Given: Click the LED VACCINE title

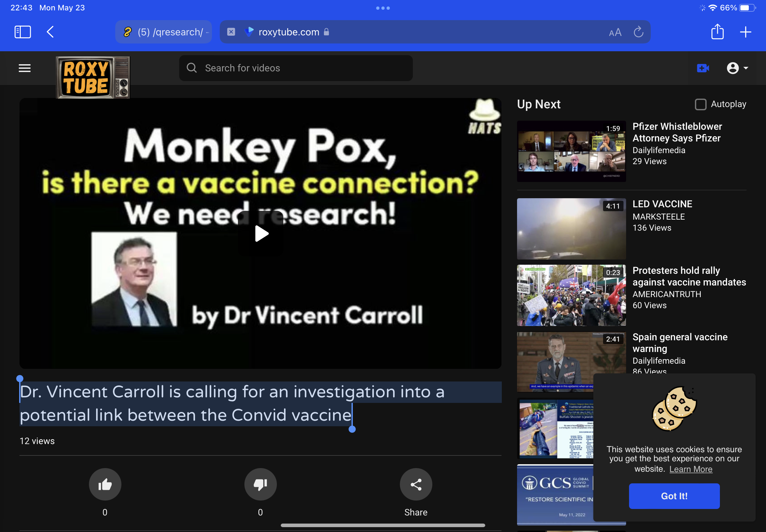Looking at the screenshot, I should pyautogui.click(x=662, y=204).
